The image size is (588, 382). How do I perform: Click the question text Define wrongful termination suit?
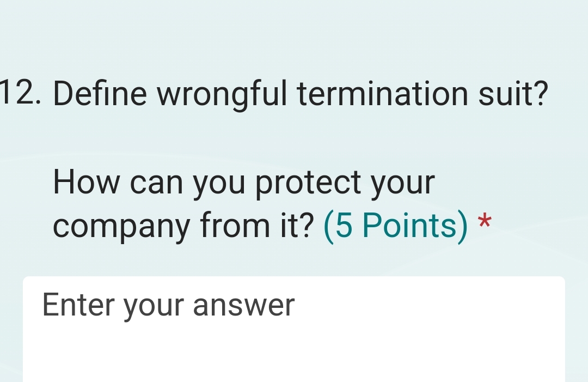[299, 93]
